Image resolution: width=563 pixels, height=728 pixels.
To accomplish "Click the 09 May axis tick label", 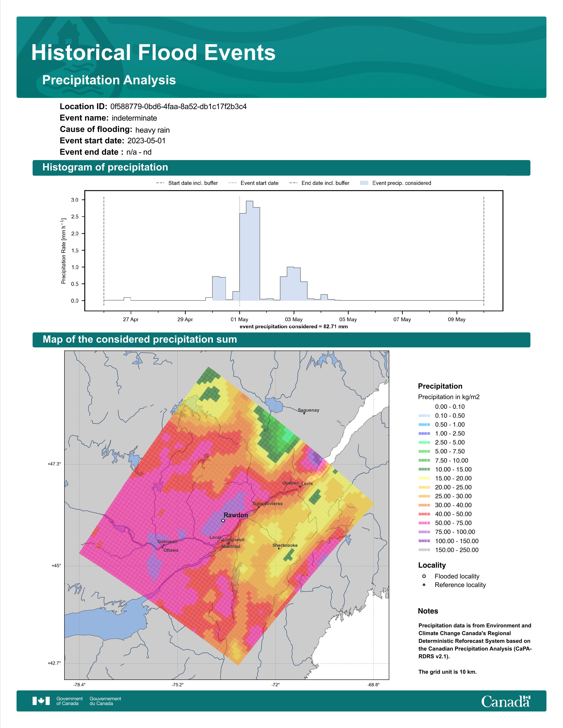I will tap(457, 319).
